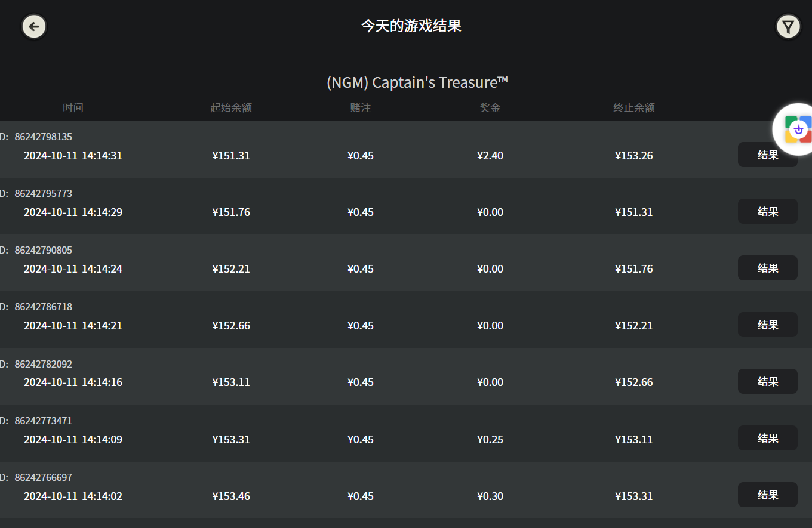Click the colorful floating assistant icon
The height and width of the screenshot is (528, 812).
(x=798, y=129)
